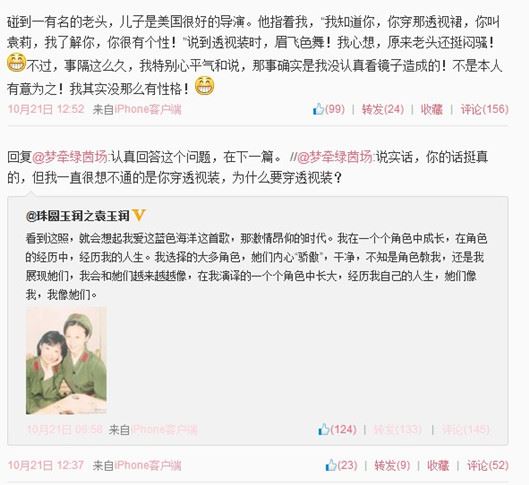529x485 pixels.
Task: Open 评论(52) comments
Action: (488, 465)
